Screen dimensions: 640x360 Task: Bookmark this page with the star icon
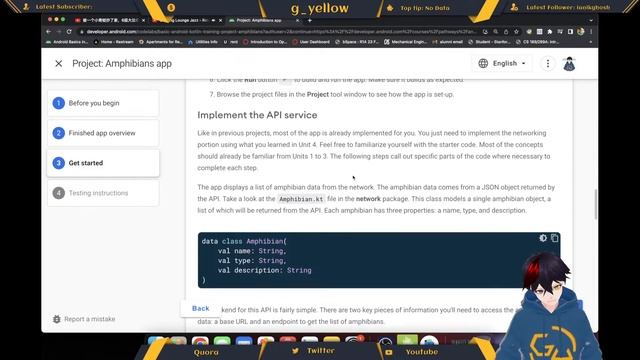516,31
